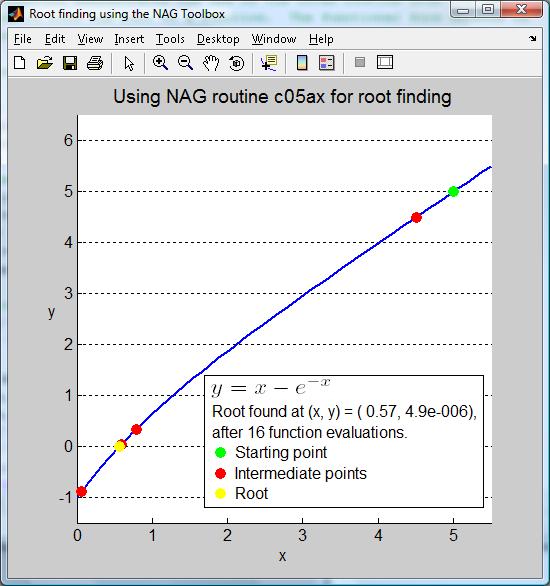550x586 pixels.
Task: Open the File menu
Action: click(23, 39)
